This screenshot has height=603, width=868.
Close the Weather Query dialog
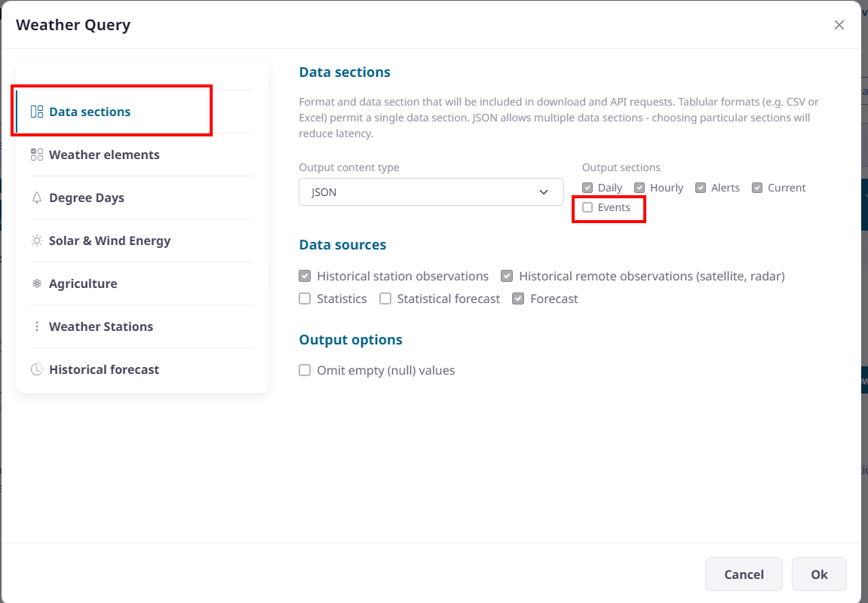839,25
